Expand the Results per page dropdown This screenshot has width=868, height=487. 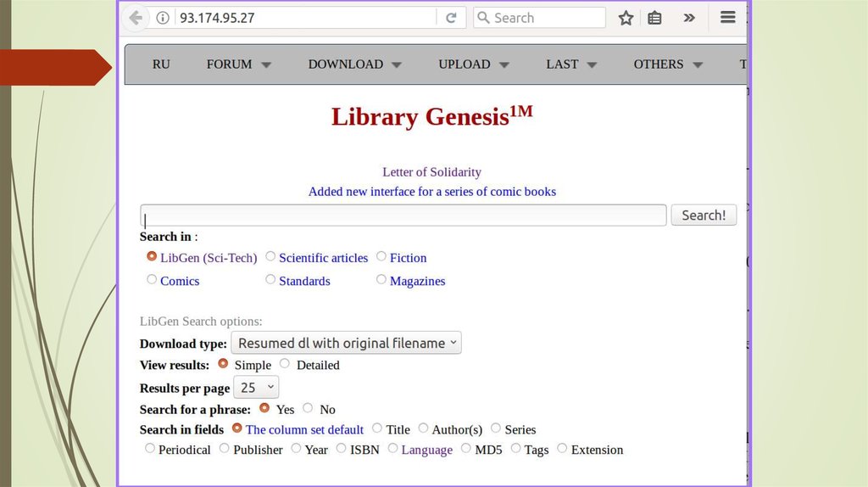tap(255, 387)
